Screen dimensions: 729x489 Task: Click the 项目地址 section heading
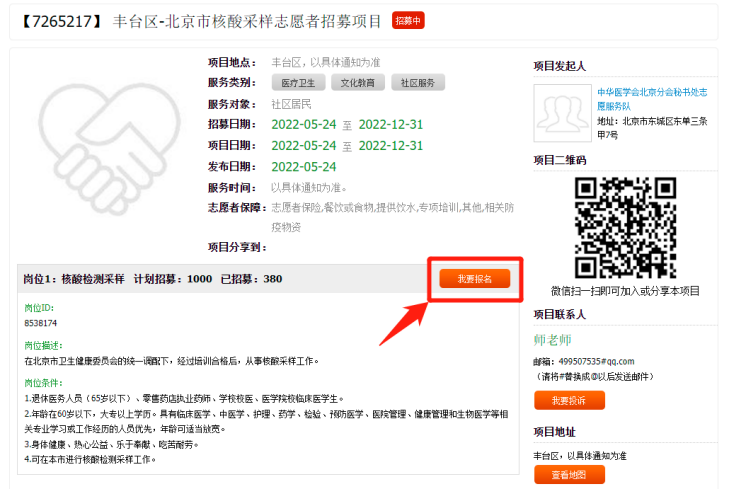[555, 432]
